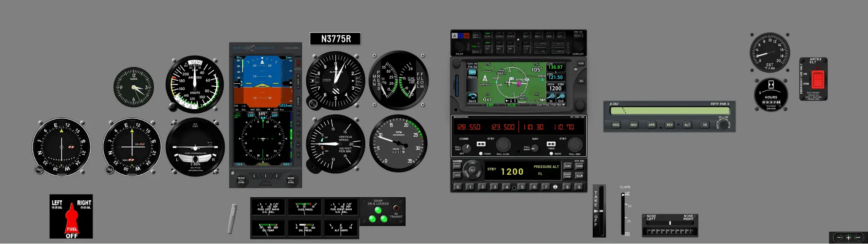Click the COMM PULL TEST volume knob
The image size is (868, 244).
[465, 148]
